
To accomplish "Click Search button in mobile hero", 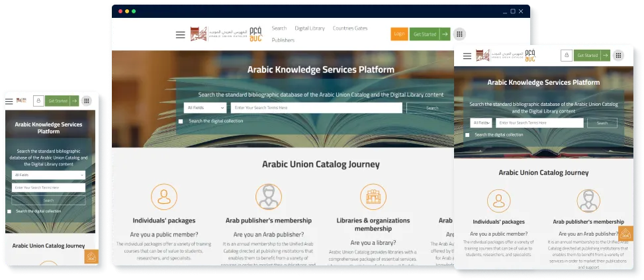I will pos(48,201).
